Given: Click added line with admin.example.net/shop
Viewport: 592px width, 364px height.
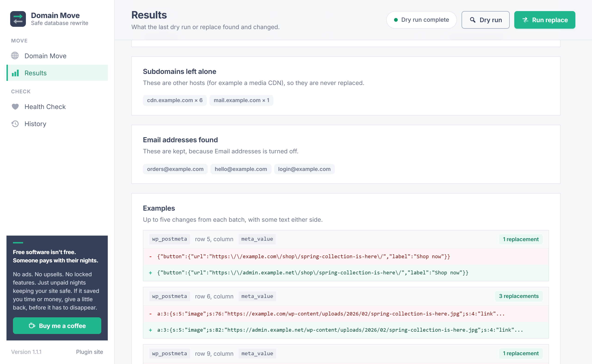Looking at the screenshot, I should pyautogui.click(x=346, y=273).
